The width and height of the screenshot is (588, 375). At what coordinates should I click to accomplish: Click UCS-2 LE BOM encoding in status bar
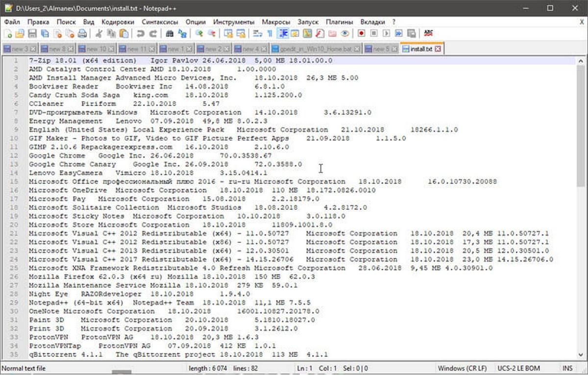pyautogui.click(x=520, y=368)
